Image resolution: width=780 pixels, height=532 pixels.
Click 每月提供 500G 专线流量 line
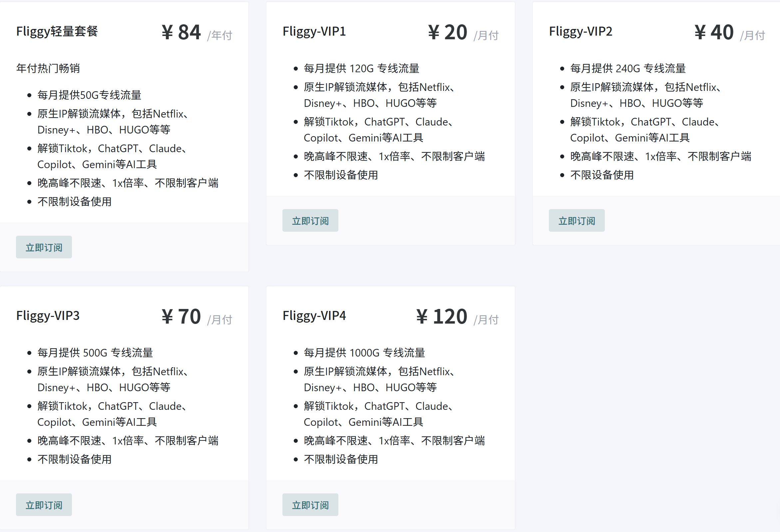(x=95, y=353)
